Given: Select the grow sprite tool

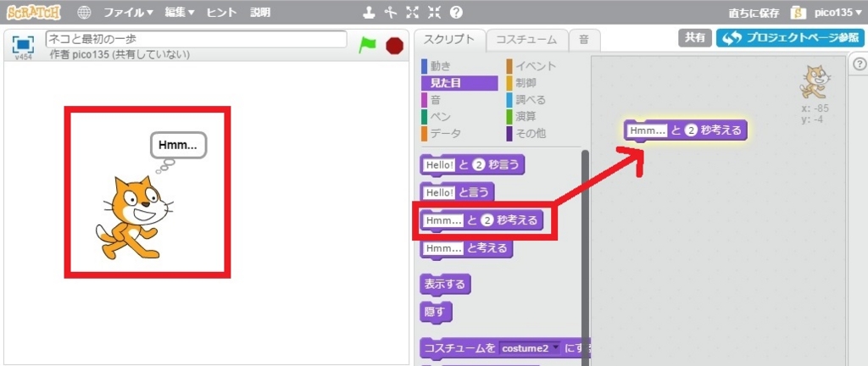Looking at the screenshot, I should click(413, 12).
